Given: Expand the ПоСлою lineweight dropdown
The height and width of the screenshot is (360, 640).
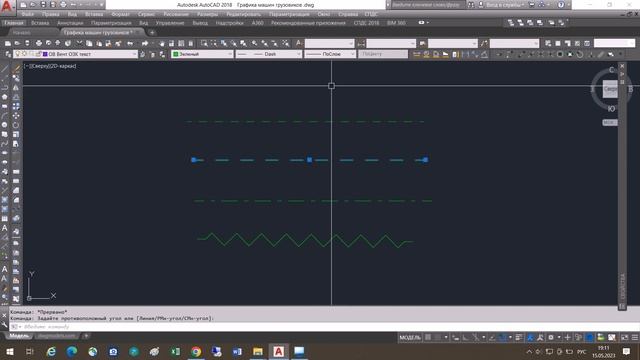Looking at the screenshot, I should coord(330,54).
